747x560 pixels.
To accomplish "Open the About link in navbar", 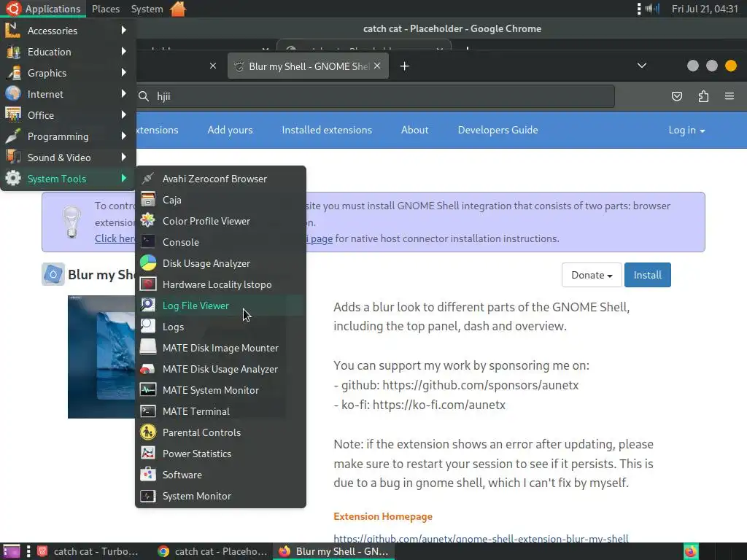I will point(414,130).
